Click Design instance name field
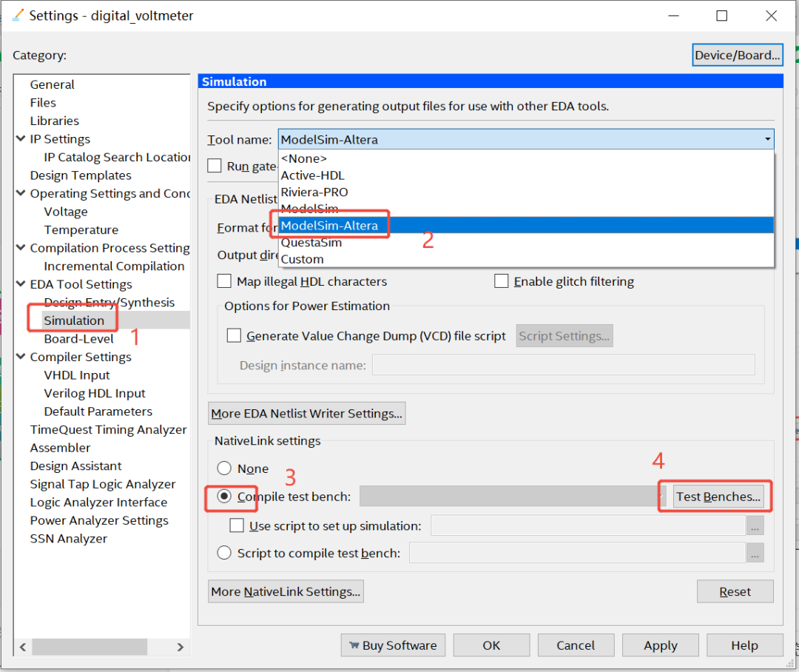799x672 pixels. 563,365
